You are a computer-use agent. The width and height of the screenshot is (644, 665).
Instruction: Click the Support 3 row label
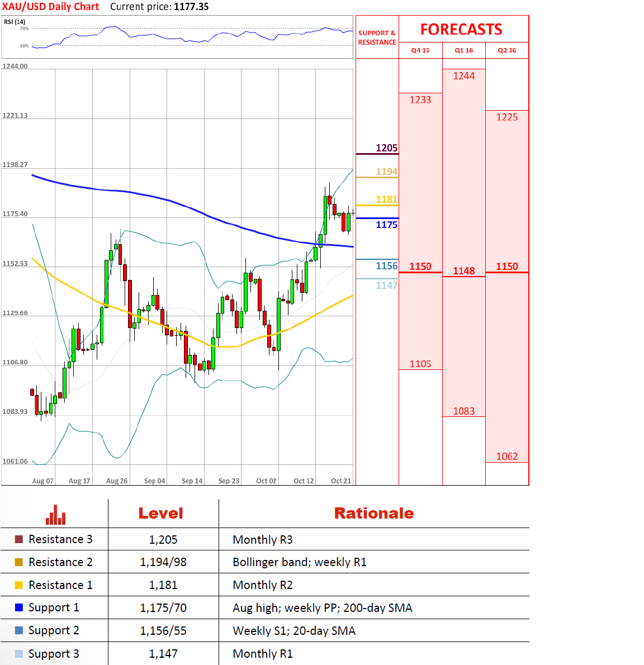[54, 654]
